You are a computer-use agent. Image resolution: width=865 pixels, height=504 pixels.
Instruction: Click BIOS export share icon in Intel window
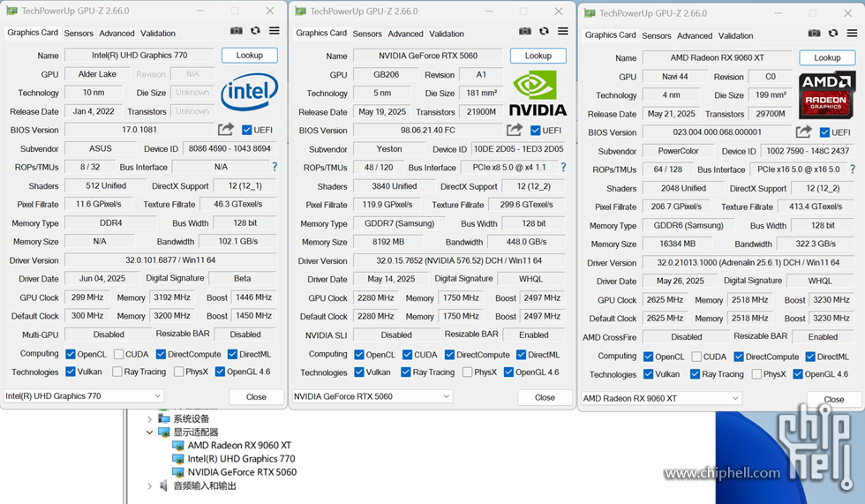226,130
